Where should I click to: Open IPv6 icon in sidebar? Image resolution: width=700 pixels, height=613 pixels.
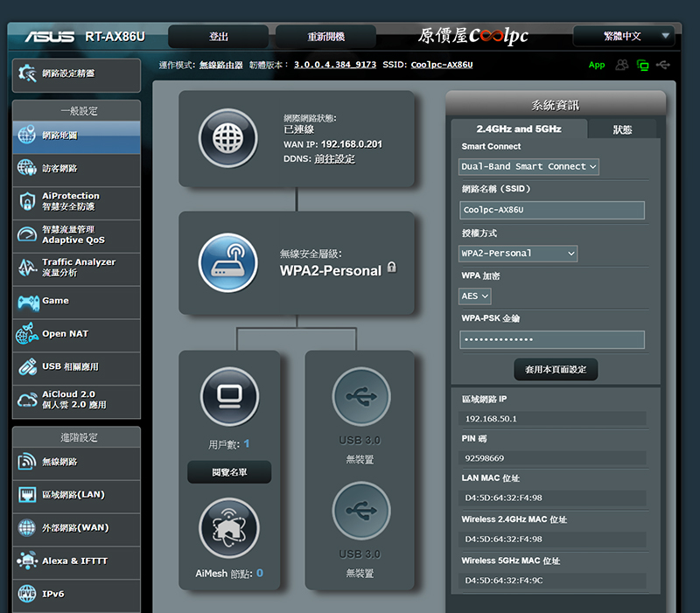[27, 594]
